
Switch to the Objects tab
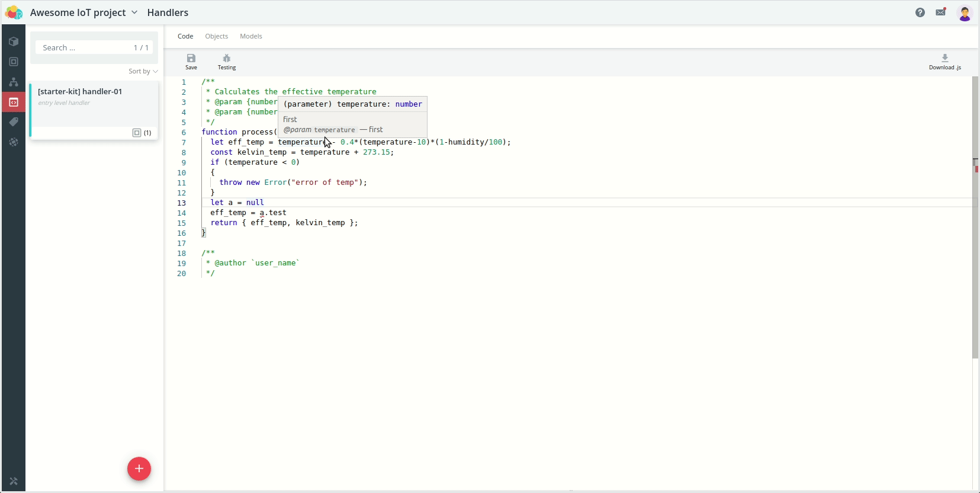(x=217, y=36)
